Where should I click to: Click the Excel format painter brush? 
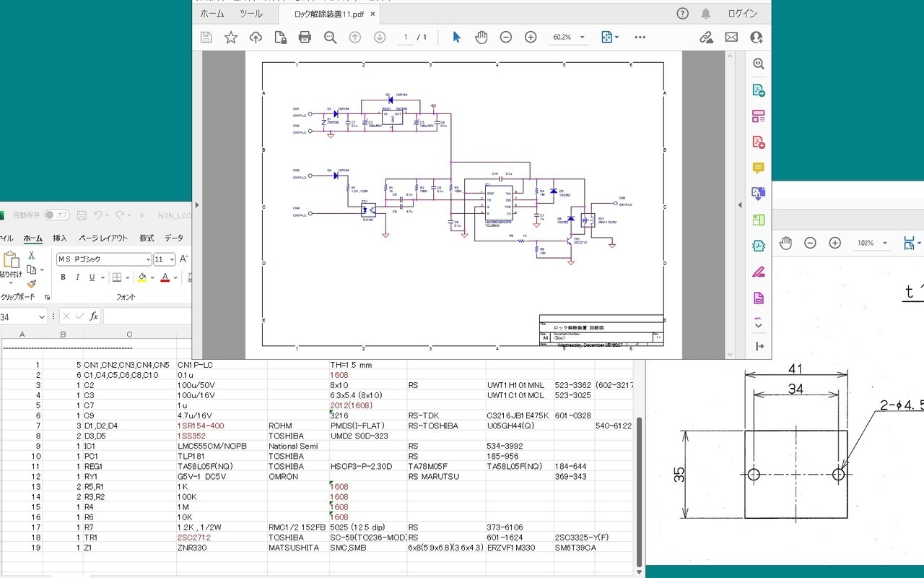[31, 284]
